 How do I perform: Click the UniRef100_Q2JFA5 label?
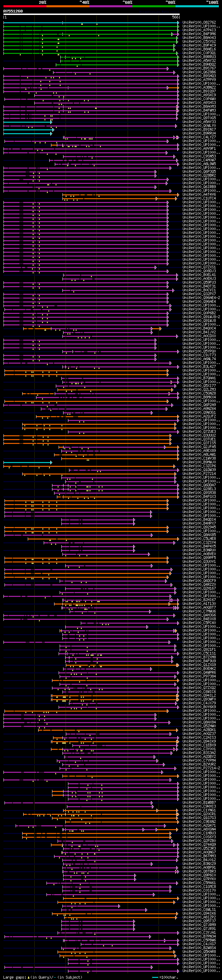tap(199, 447)
